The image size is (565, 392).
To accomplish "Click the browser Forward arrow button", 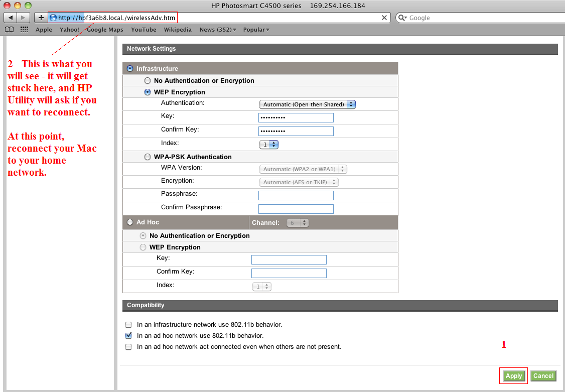I will pyautogui.click(x=23, y=18).
